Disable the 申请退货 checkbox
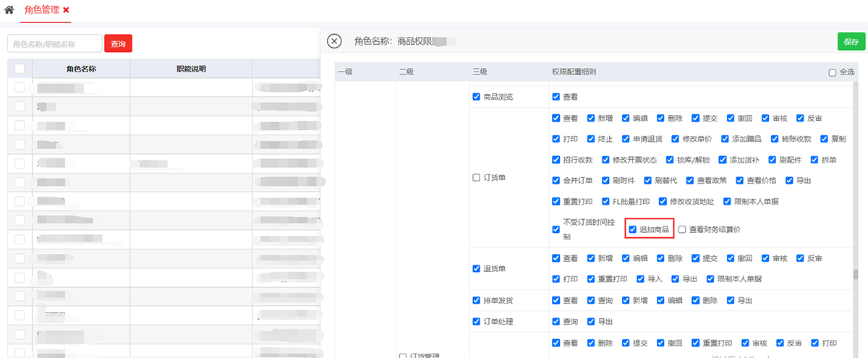The width and height of the screenshot is (868, 358). (x=626, y=138)
